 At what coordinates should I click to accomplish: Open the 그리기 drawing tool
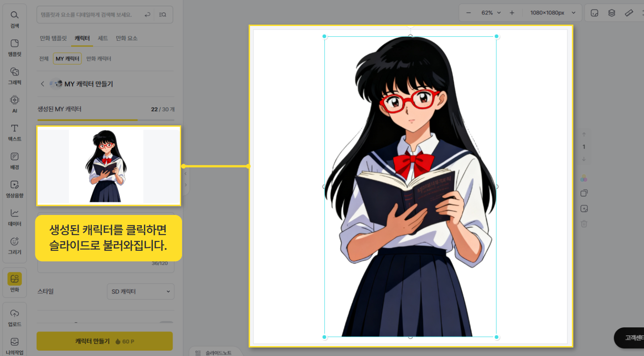coord(14,246)
